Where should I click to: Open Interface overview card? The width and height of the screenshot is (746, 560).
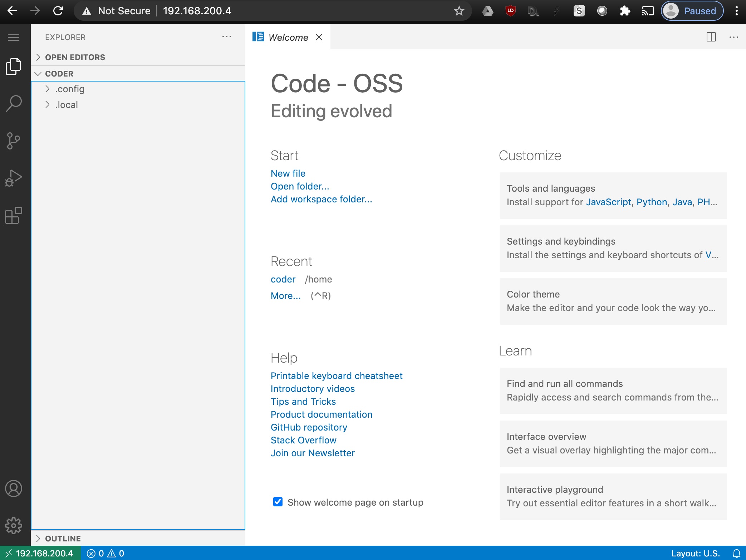[613, 443]
